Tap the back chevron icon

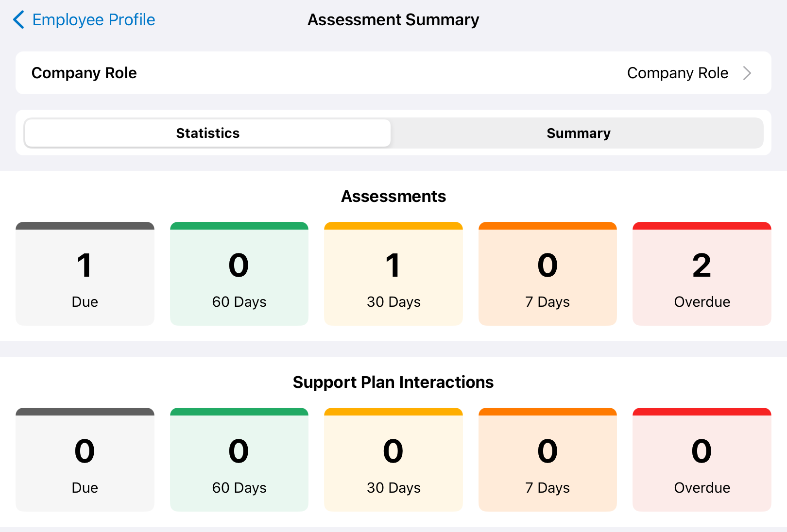pyautogui.click(x=18, y=20)
